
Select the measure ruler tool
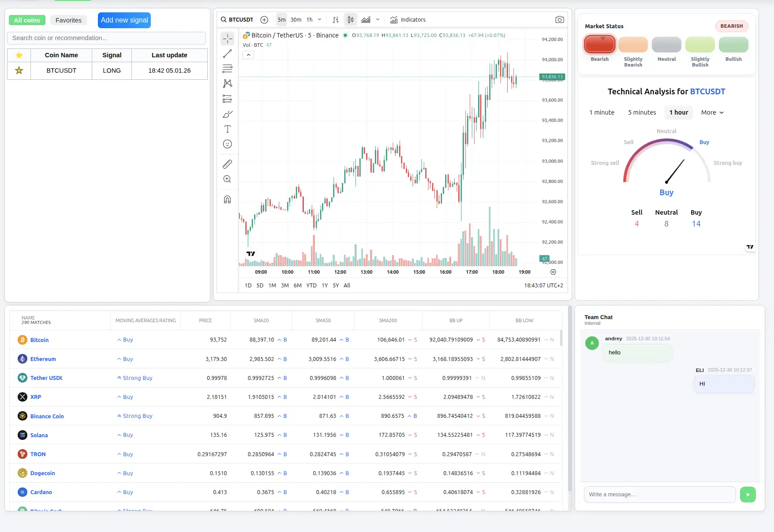point(227,164)
